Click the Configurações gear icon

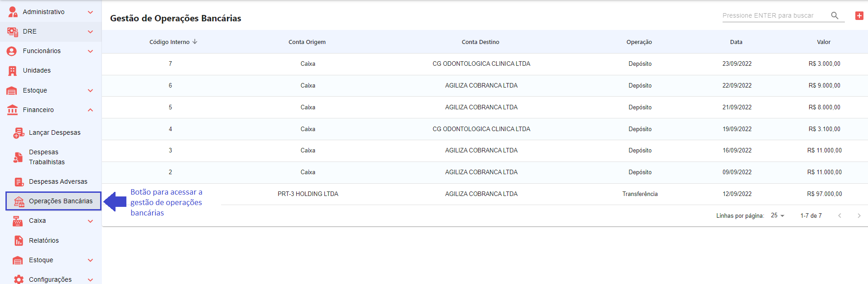click(19, 279)
